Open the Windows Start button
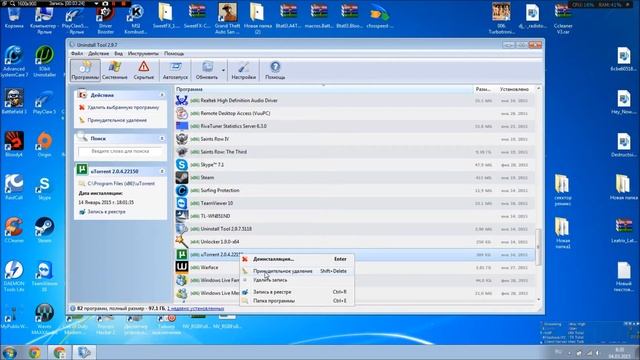The height and width of the screenshot is (360, 640). click(9, 352)
